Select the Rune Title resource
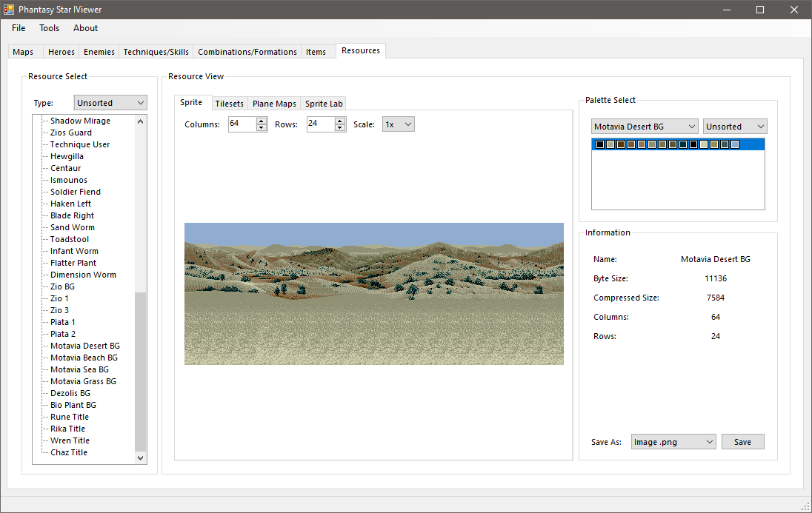Viewport: 812px width, 513px height. tap(70, 417)
